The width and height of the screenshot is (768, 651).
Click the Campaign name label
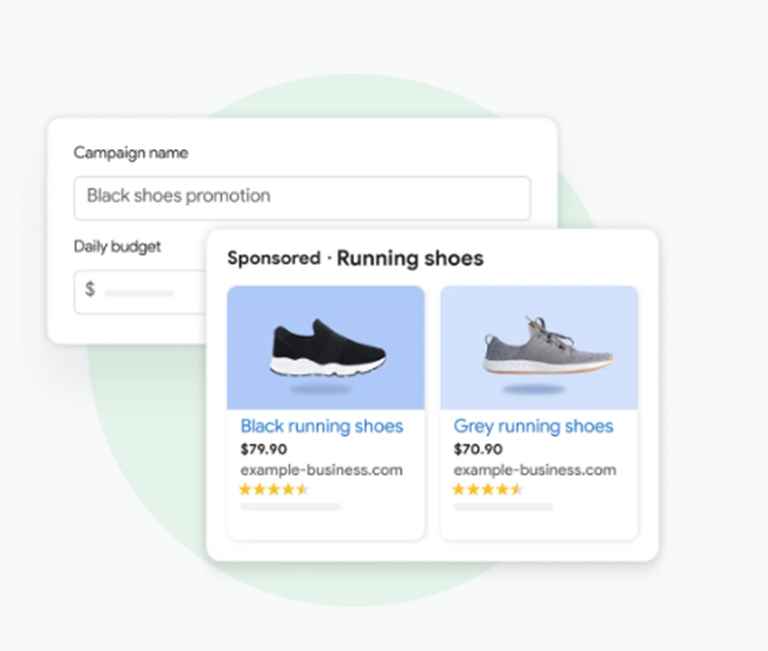click(131, 153)
